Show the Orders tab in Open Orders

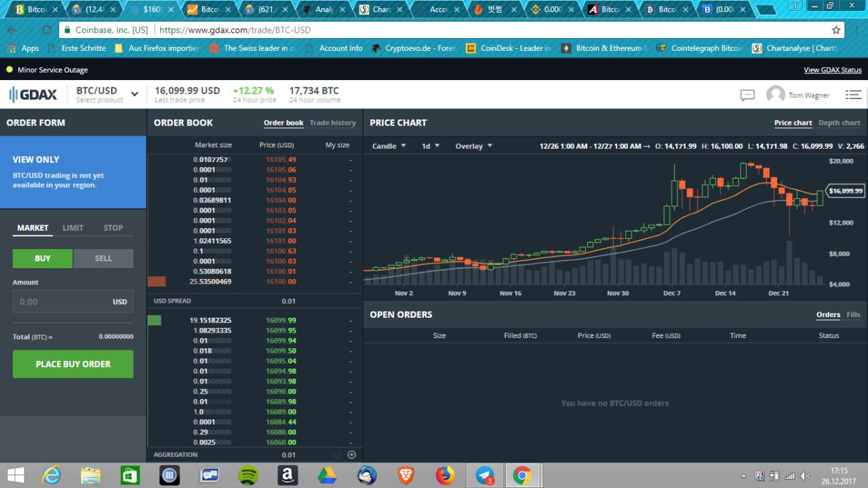click(x=828, y=315)
